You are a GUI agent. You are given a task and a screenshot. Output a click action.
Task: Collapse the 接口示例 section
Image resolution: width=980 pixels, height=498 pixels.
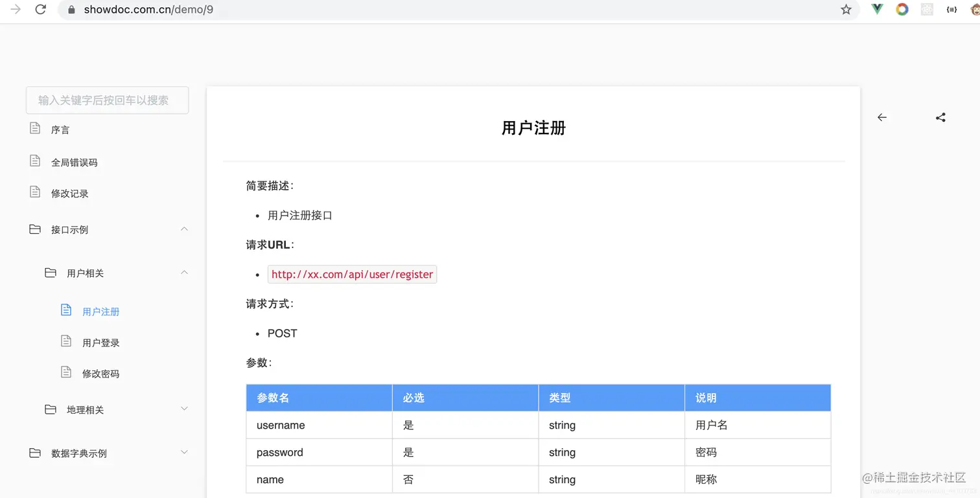(x=184, y=229)
